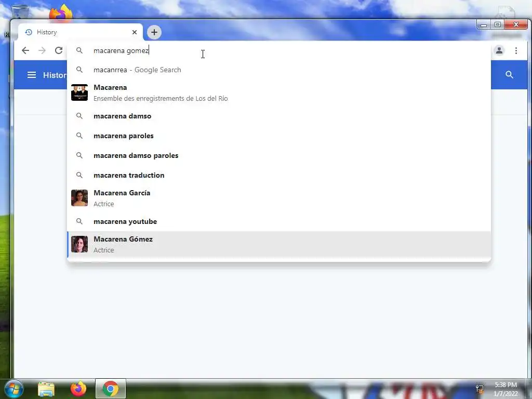Click the search icon beside macarena youtube
Screen dimensions: 532x399
(79, 221)
